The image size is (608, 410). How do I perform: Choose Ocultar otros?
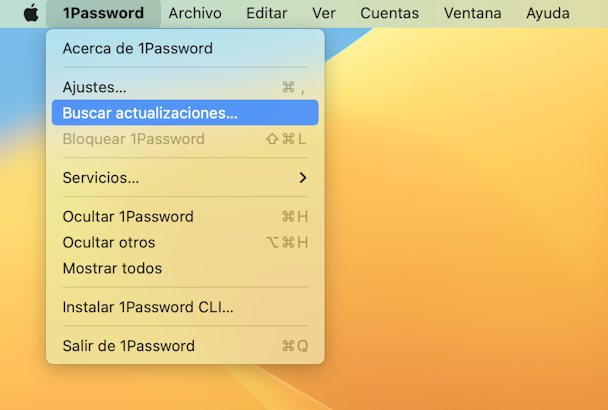click(x=185, y=242)
